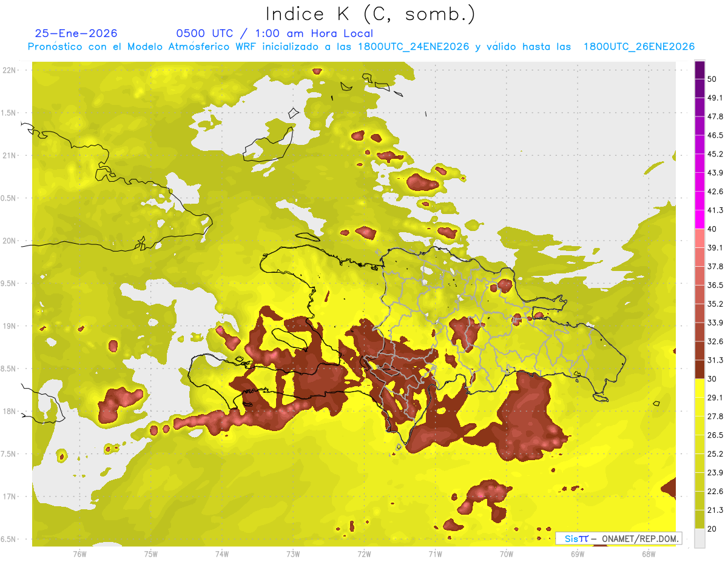Click legend value "31.3"
The width and height of the screenshot is (728, 562).
(x=715, y=360)
